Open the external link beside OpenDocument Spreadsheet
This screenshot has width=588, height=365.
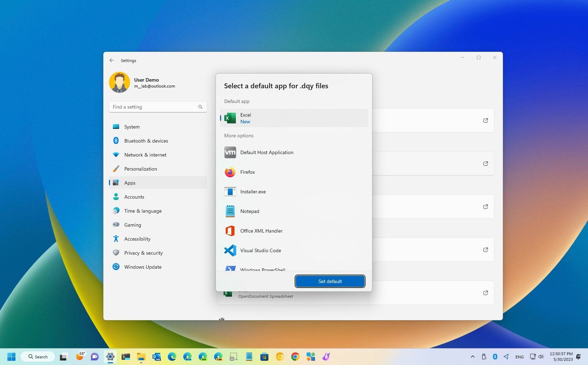[x=486, y=293]
